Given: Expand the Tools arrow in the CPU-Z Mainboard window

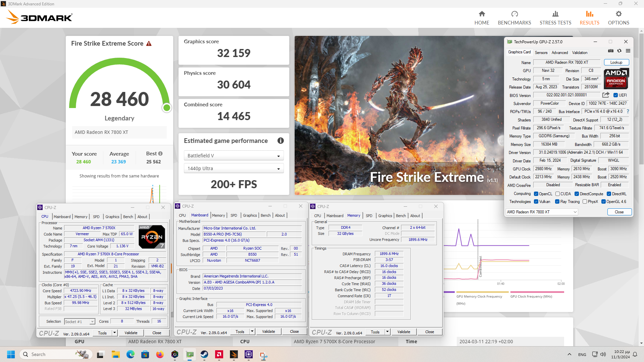Looking at the screenshot, I should (252, 331).
